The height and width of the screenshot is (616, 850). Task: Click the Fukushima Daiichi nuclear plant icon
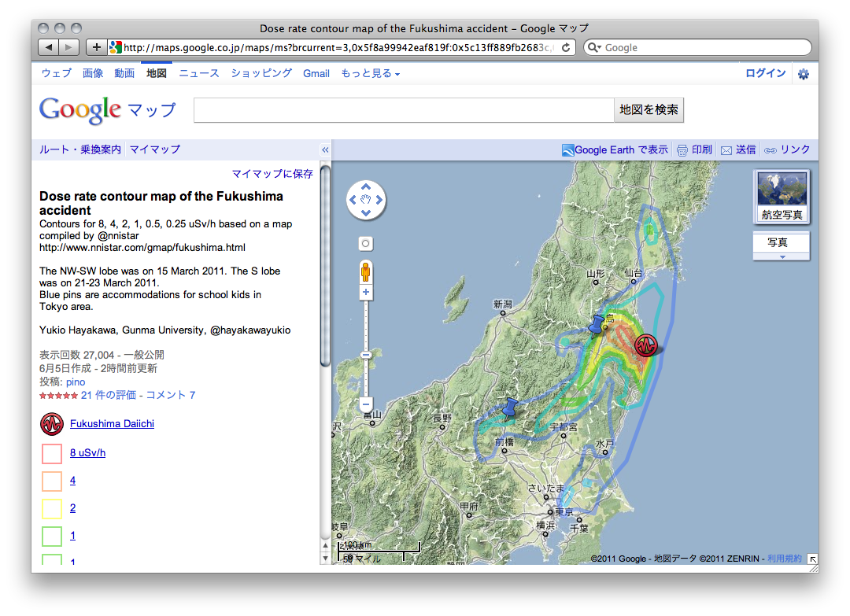[646, 345]
